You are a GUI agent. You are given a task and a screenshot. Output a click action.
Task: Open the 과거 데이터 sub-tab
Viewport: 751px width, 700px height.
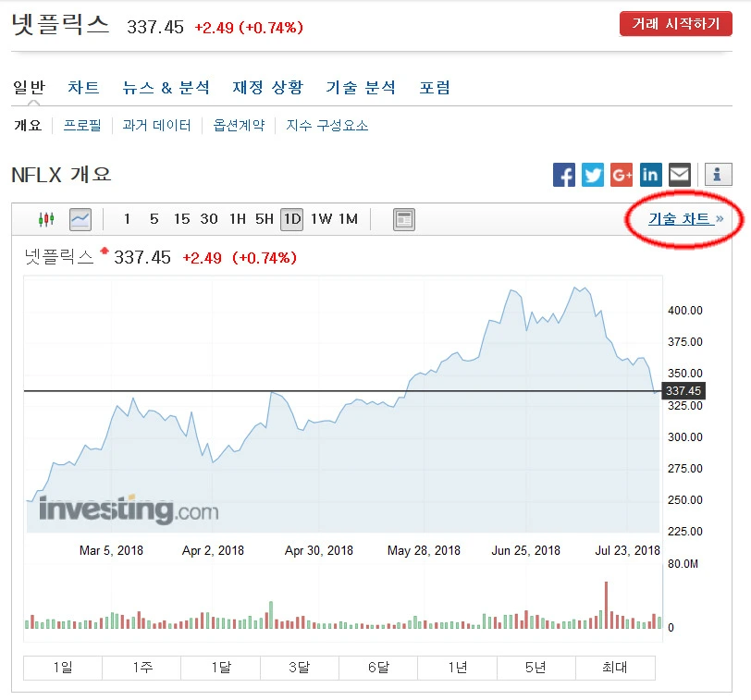156,126
